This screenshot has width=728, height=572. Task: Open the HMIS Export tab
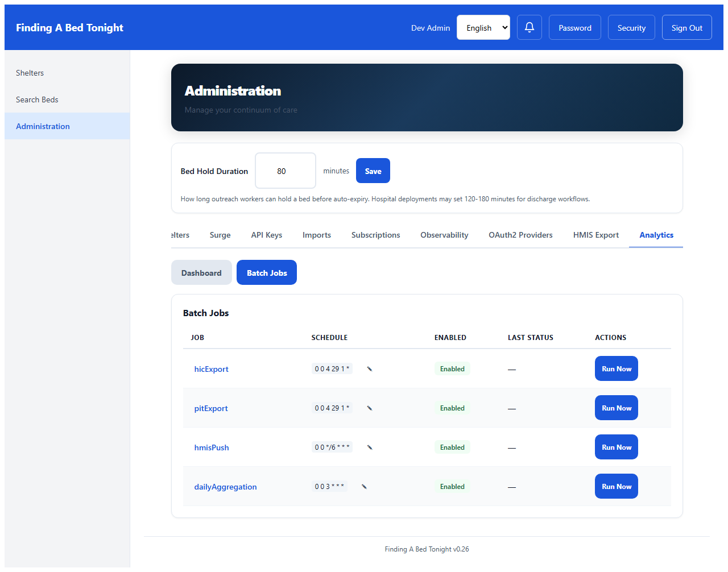coord(595,235)
